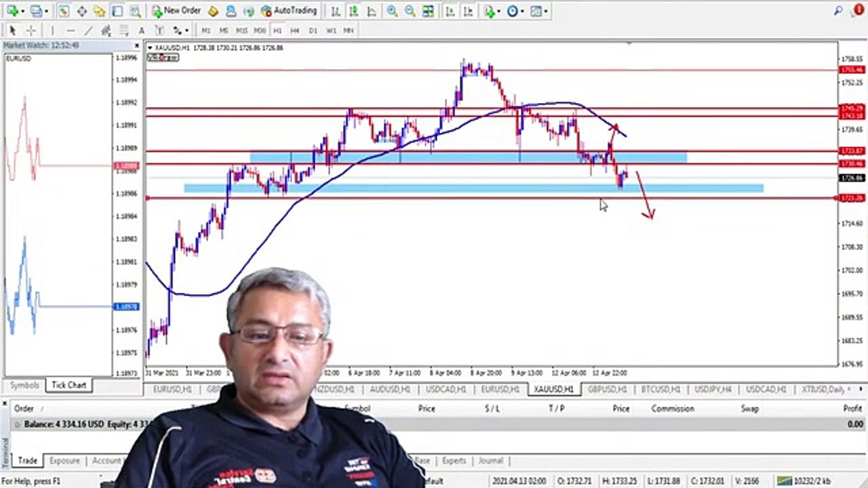Open the Periods clock dropdown

coord(515,11)
